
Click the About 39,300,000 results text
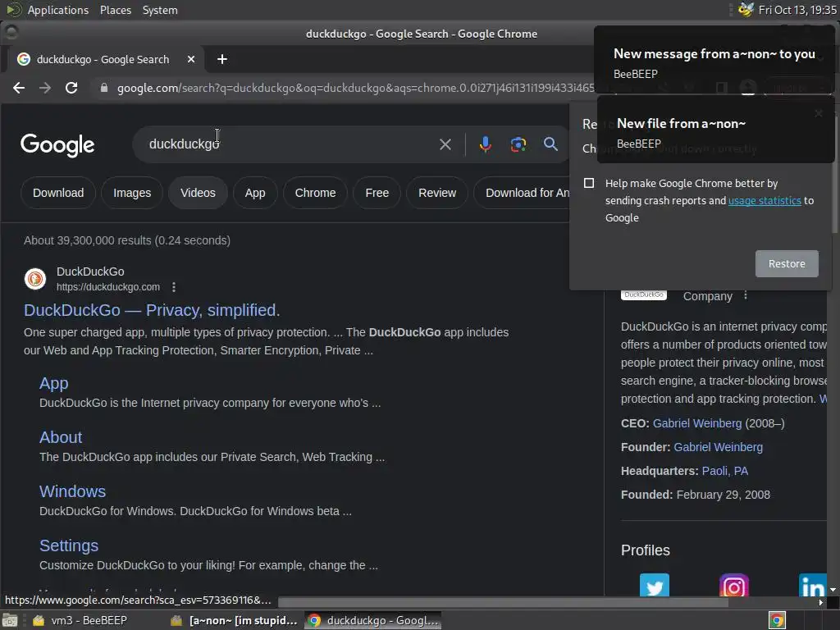point(127,240)
